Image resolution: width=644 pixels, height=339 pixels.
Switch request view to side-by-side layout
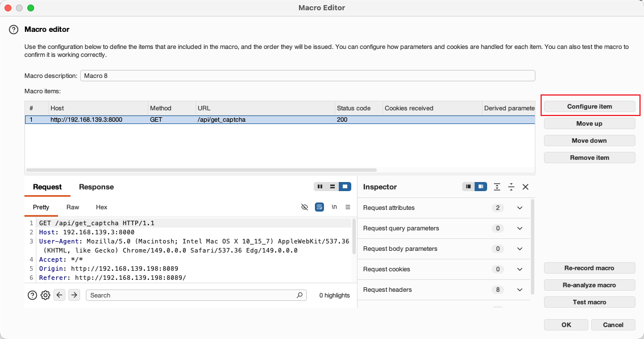click(320, 187)
